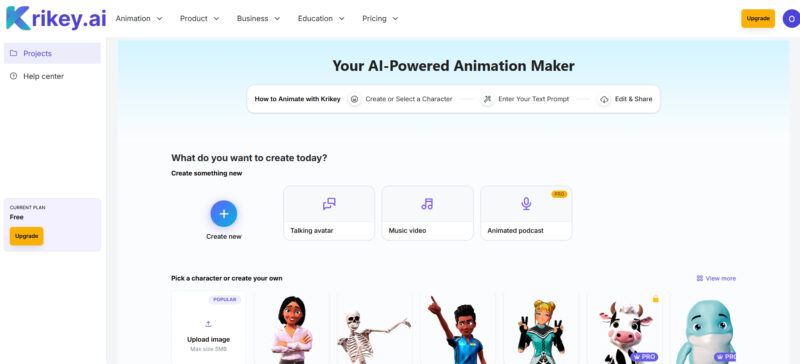Click the Upload image arrow icon

tap(208, 324)
